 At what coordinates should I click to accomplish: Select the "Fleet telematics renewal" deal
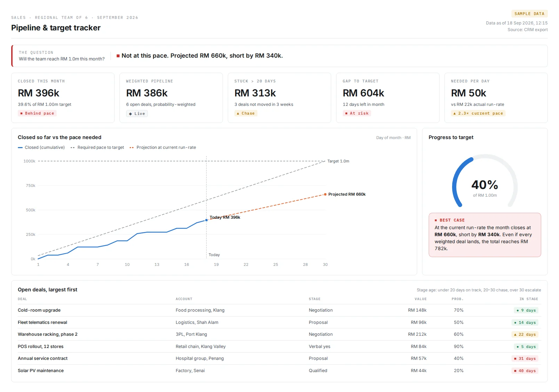click(43, 322)
